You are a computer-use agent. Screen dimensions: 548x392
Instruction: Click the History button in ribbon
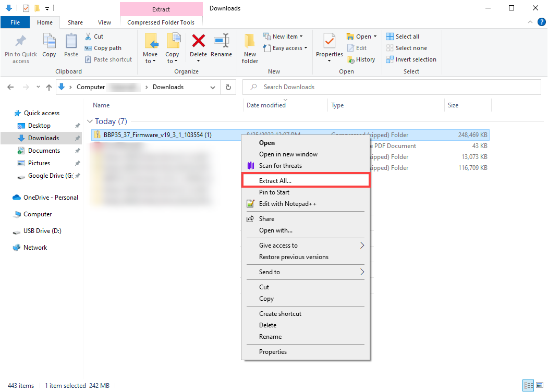pyautogui.click(x=361, y=59)
